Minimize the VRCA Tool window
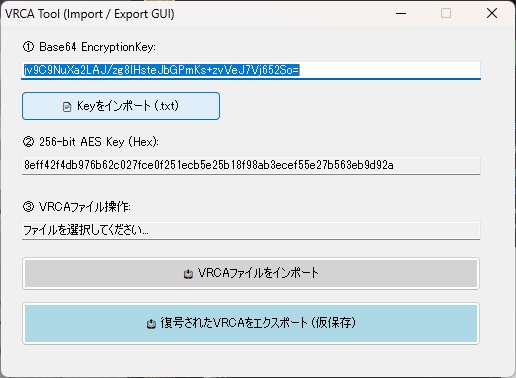Image resolution: width=516 pixels, height=378 pixels. point(401,13)
